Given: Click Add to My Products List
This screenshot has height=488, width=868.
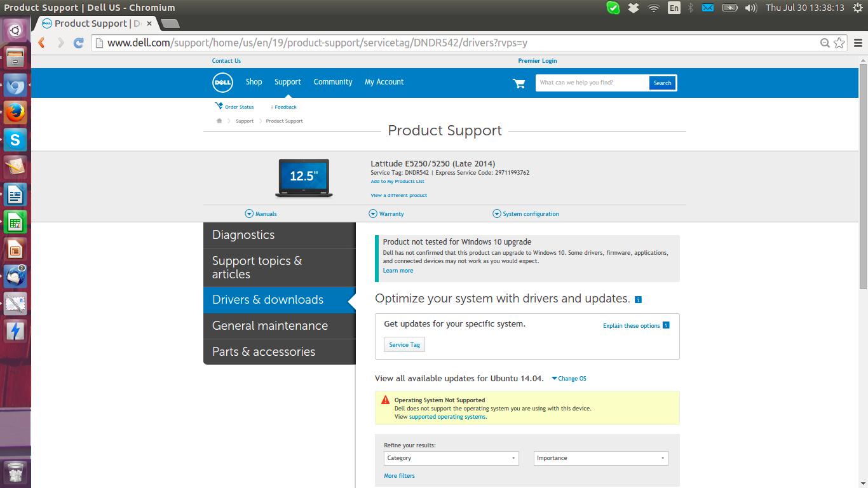Looking at the screenshot, I should click(x=397, y=182).
